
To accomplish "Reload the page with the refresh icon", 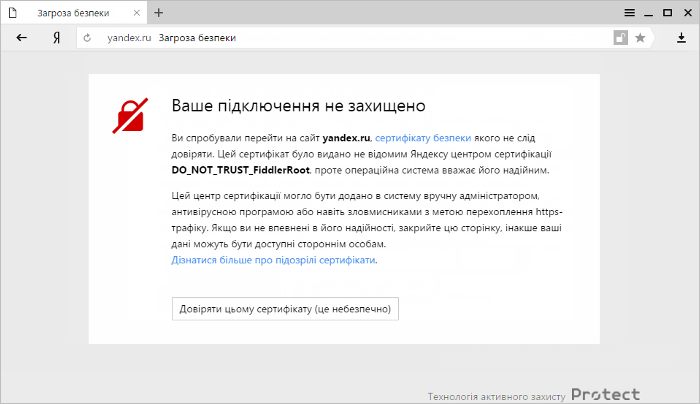I will point(87,38).
